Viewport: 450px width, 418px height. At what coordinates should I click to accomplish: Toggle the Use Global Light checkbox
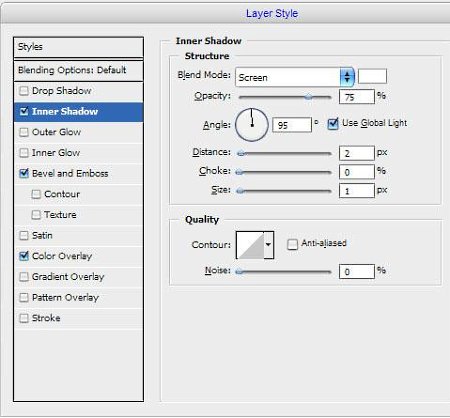point(333,124)
